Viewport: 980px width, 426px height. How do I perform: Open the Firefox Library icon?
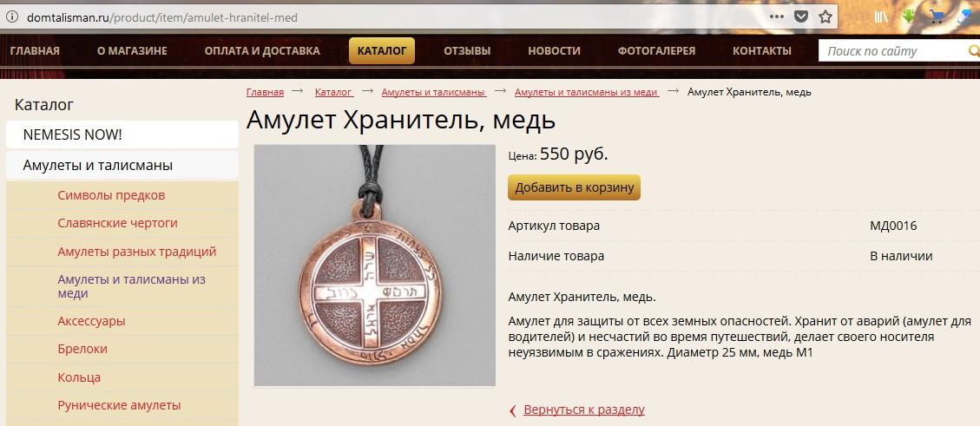pos(881,16)
